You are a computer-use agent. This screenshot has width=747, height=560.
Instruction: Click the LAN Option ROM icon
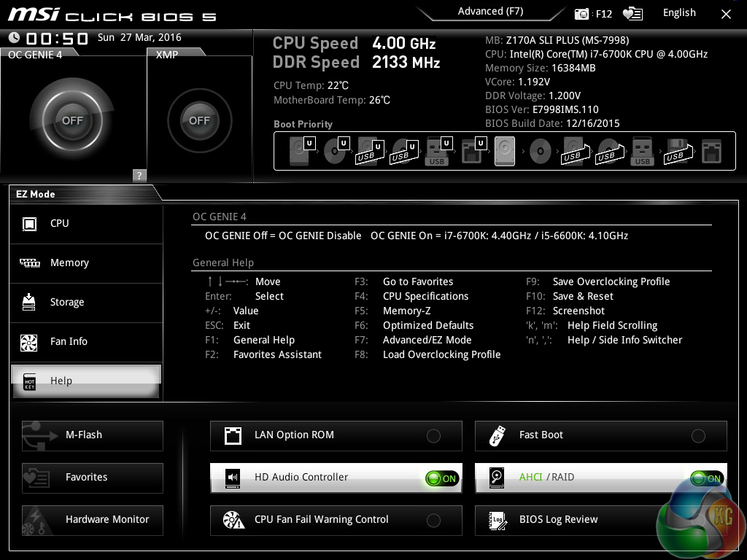coord(233,436)
